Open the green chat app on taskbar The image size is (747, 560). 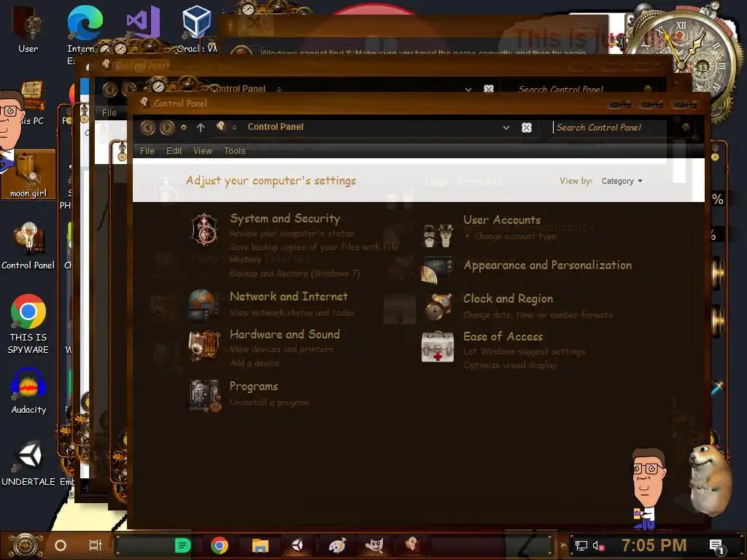click(182, 545)
